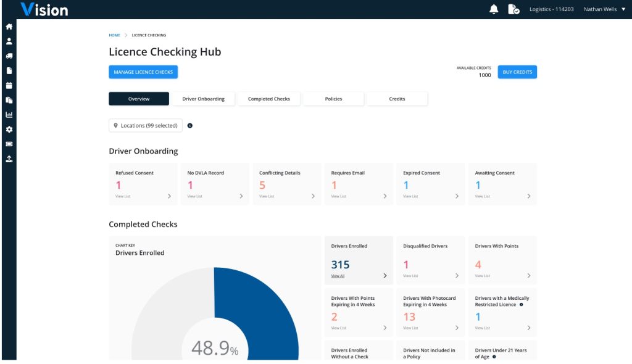Click View List under Refused Consent
The image size is (632, 364).
pyautogui.click(x=123, y=196)
